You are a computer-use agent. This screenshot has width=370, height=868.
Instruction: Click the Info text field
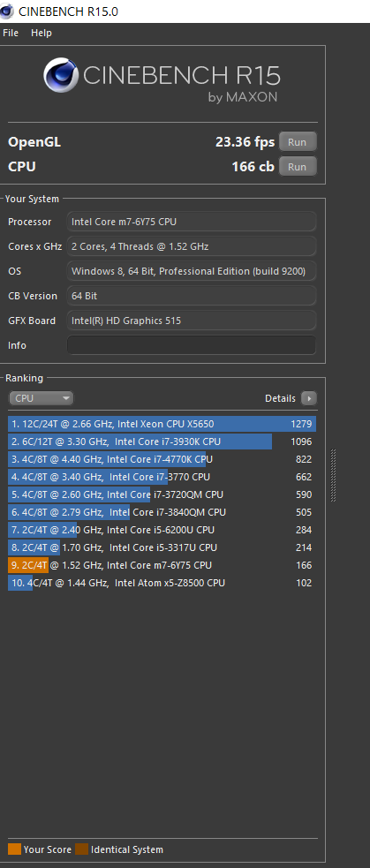coord(192,345)
